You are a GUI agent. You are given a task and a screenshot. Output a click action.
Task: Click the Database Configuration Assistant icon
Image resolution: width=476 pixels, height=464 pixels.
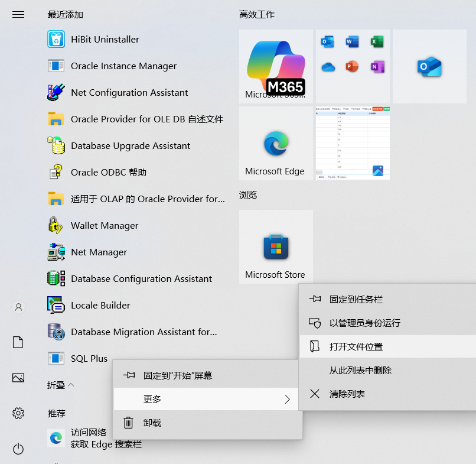click(56, 278)
